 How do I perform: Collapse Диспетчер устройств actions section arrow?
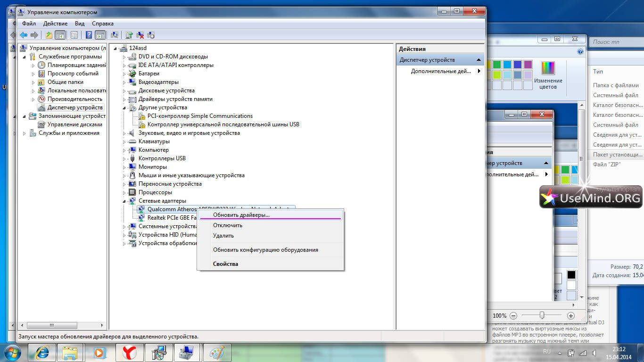coord(479,60)
